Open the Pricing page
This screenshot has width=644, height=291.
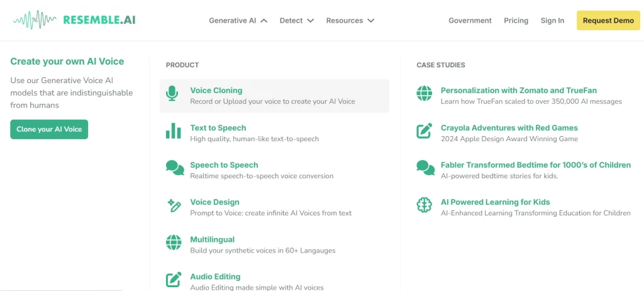pyautogui.click(x=516, y=21)
